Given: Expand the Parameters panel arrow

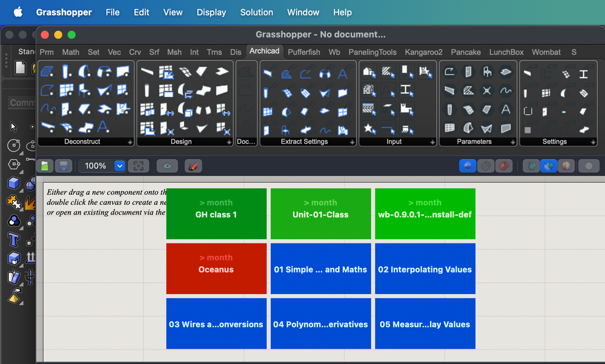Looking at the screenshot, I should pos(513,142).
